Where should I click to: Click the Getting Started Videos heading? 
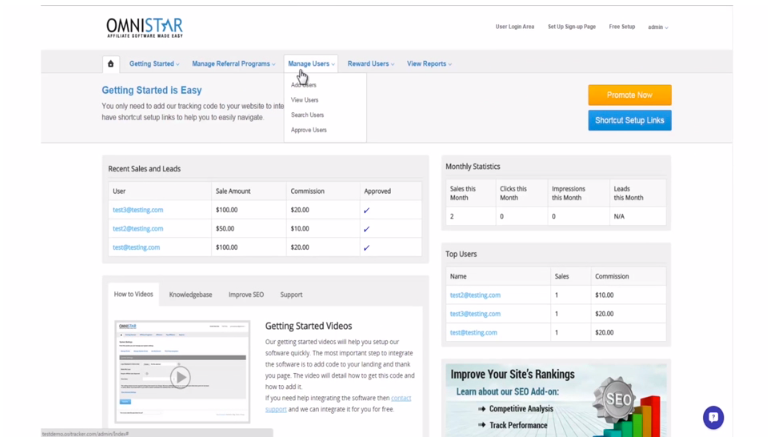click(x=309, y=326)
